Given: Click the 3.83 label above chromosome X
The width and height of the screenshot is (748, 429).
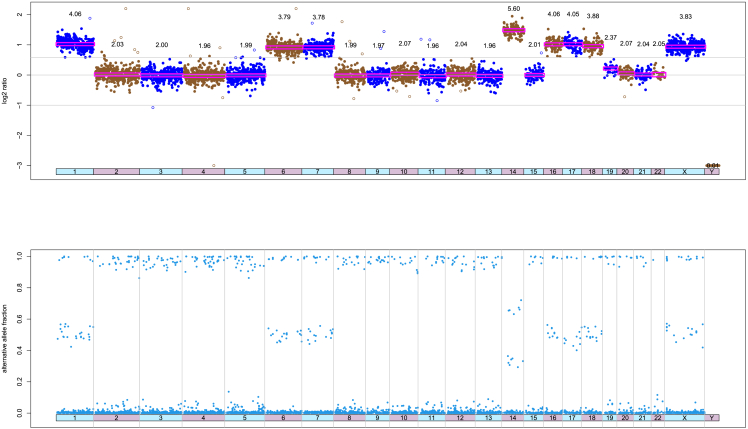Looking at the screenshot, I should (685, 17).
